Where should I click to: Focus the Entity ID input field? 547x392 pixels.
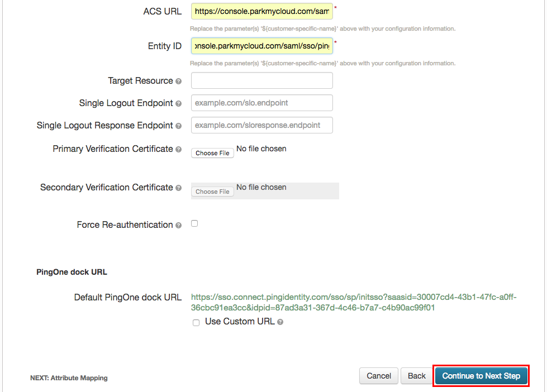click(x=262, y=46)
